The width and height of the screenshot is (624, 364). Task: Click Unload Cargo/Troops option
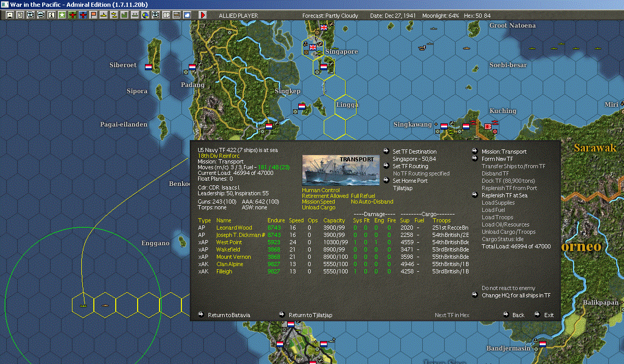click(x=508, y=232)
